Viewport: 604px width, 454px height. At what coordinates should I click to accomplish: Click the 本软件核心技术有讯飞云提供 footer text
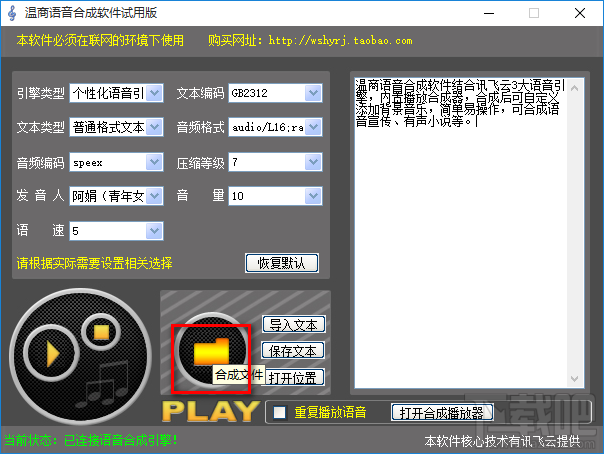[502, 441]
